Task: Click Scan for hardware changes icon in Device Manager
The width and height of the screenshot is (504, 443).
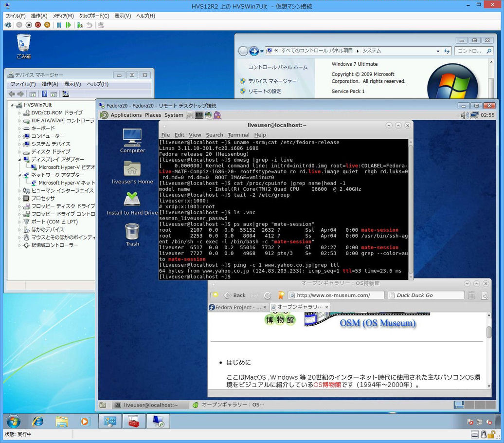Action: click(x=66, y=94)
